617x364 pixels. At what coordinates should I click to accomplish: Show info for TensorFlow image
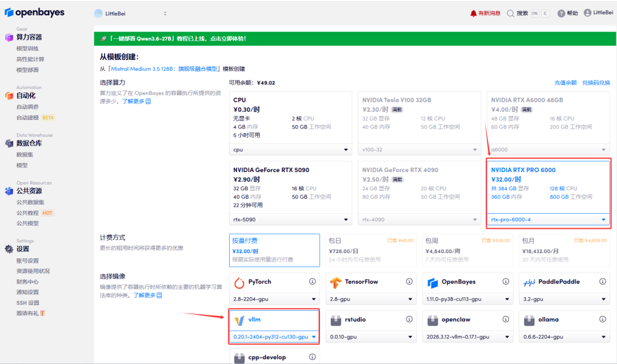tap(409, 281)
